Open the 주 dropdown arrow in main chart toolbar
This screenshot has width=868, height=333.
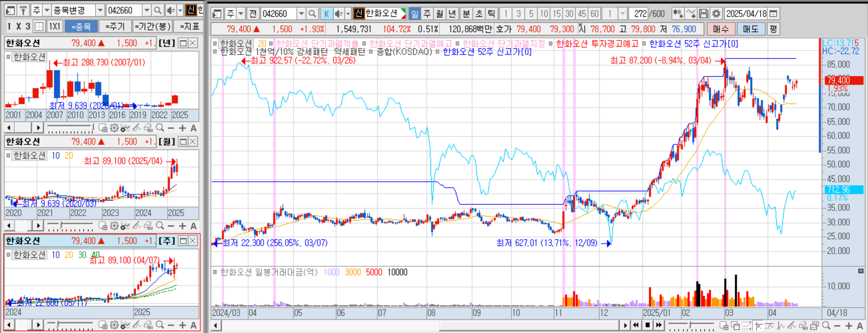(x=241, y=14)
